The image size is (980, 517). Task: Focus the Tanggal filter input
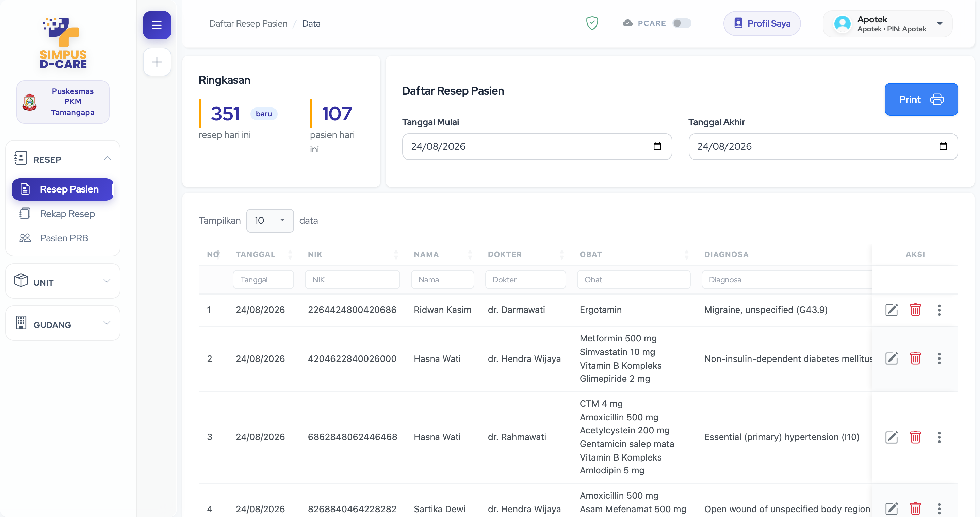click(x=263, y=279)
